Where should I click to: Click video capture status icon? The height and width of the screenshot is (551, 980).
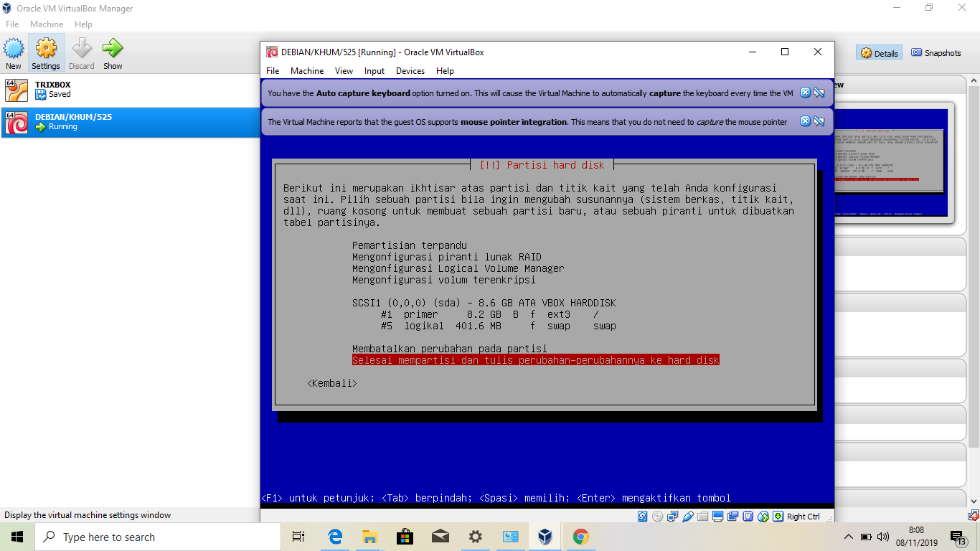(733, 517)
